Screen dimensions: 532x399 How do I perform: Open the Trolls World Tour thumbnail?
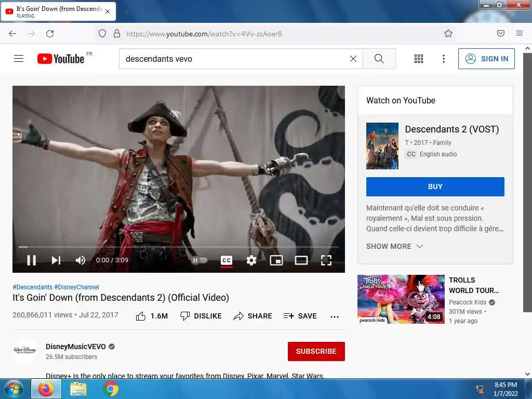point(401,299)
